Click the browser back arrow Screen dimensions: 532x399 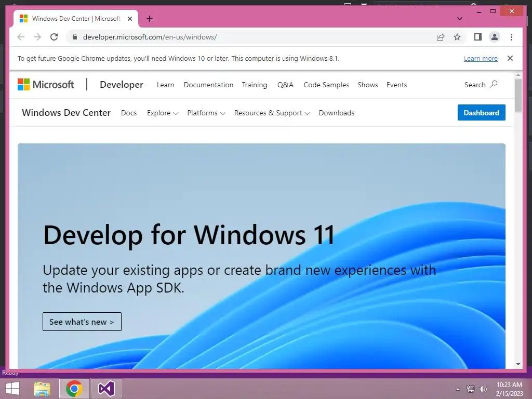(x=21, y=37)
